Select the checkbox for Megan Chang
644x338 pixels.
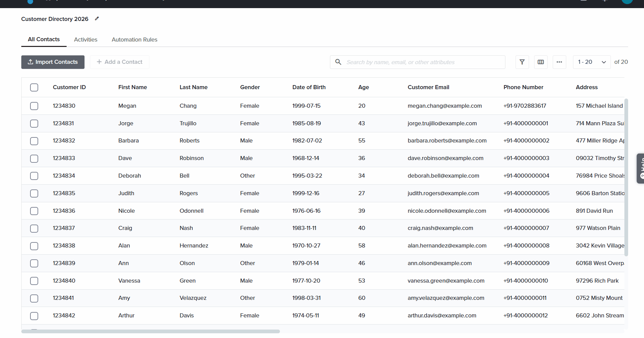click(x=34, y=106)
